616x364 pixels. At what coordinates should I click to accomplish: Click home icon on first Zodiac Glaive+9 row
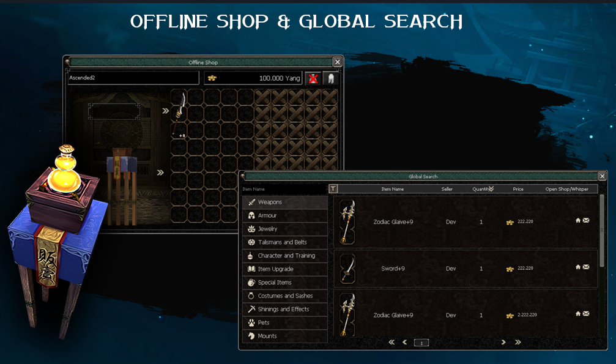578,220
